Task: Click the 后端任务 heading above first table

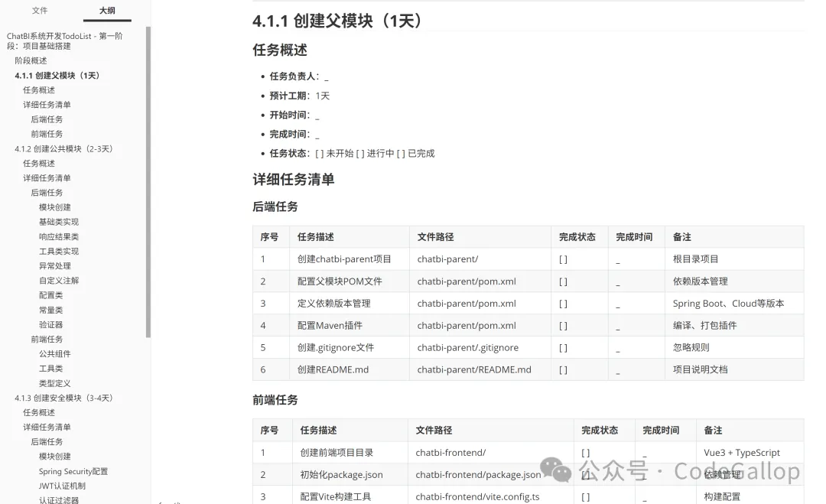Action: (x=275, y=207)
